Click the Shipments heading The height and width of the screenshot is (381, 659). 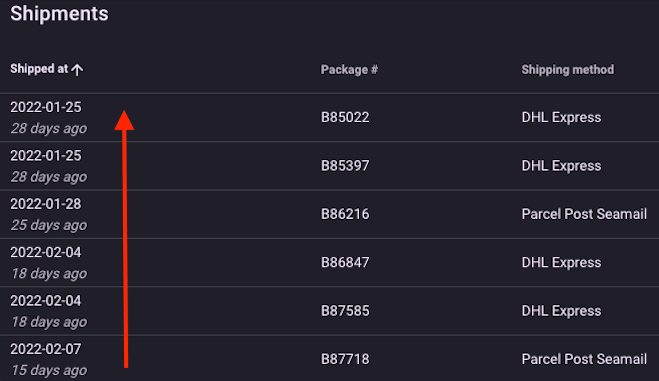(x=59, y=13)
